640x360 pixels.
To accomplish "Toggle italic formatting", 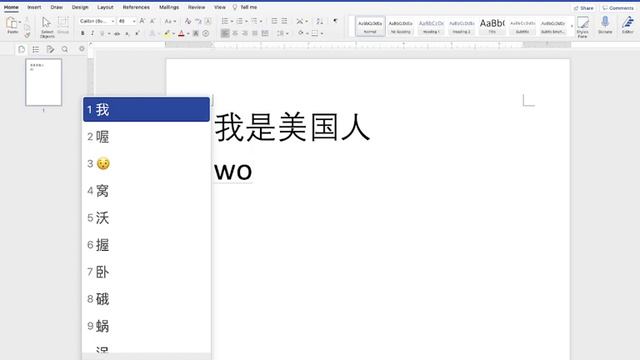I will [x=92, y=33].
